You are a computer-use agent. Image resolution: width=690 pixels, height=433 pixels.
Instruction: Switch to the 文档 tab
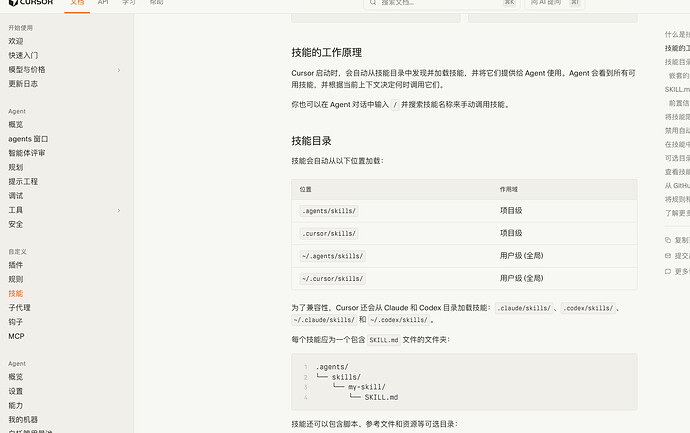pos(77,3)
